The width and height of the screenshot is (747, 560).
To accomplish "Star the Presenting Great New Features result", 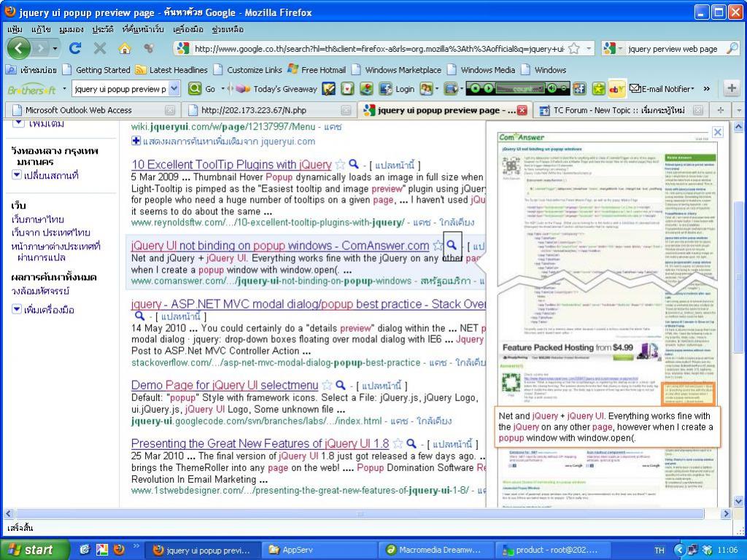I will (x=398, y=444).
